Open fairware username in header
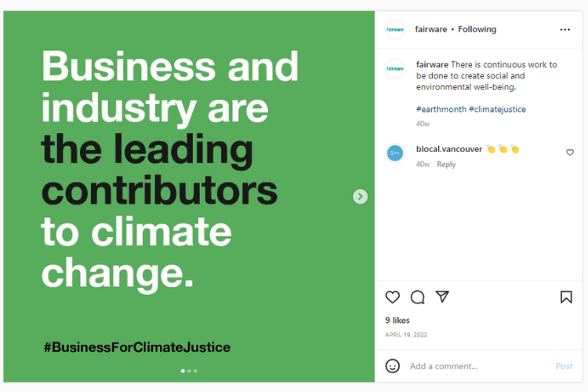 [431, 29]
